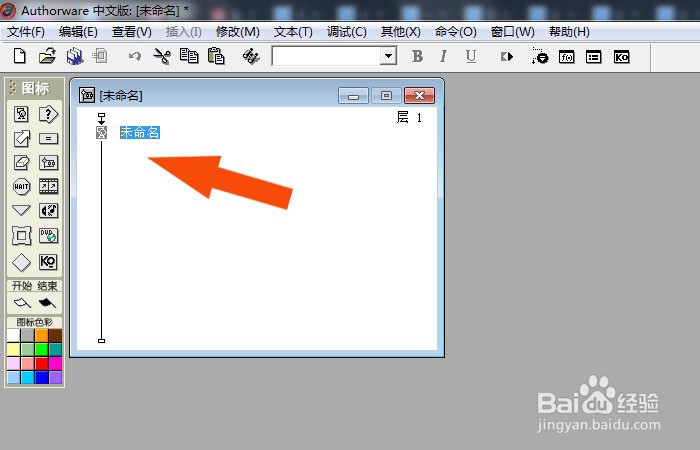The image size is (700, 450).
Task: Open the Functions window icon
Action: 567,57
